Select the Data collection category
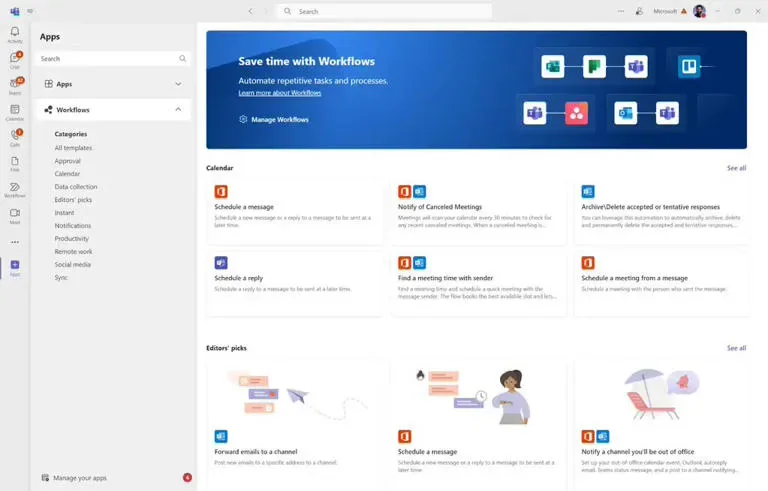 (76, 187)
